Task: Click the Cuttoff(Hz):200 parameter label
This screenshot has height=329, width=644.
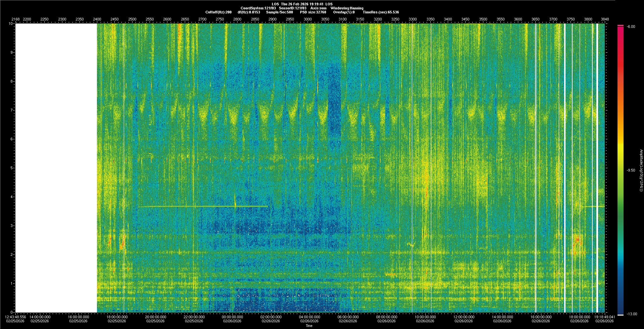Action: pyautogui.click(x=218, y=12)
